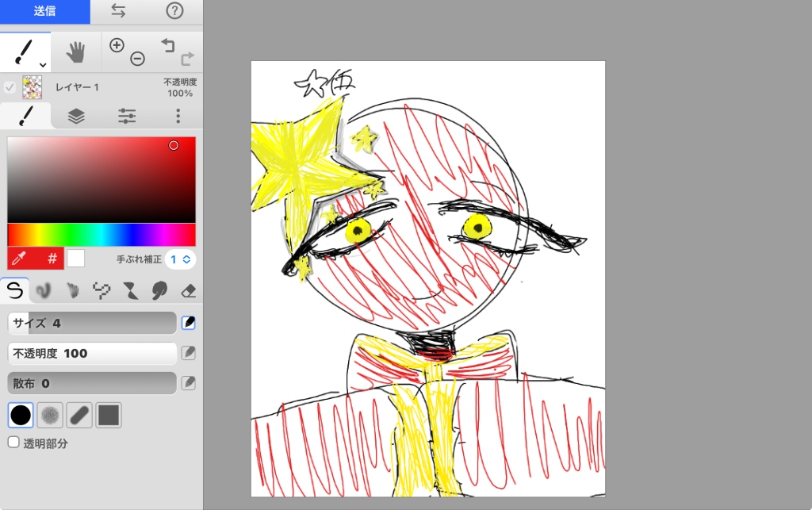This screenshot has width=812, height=510.
Task: Click the # hex color code button
Action: 52,259
